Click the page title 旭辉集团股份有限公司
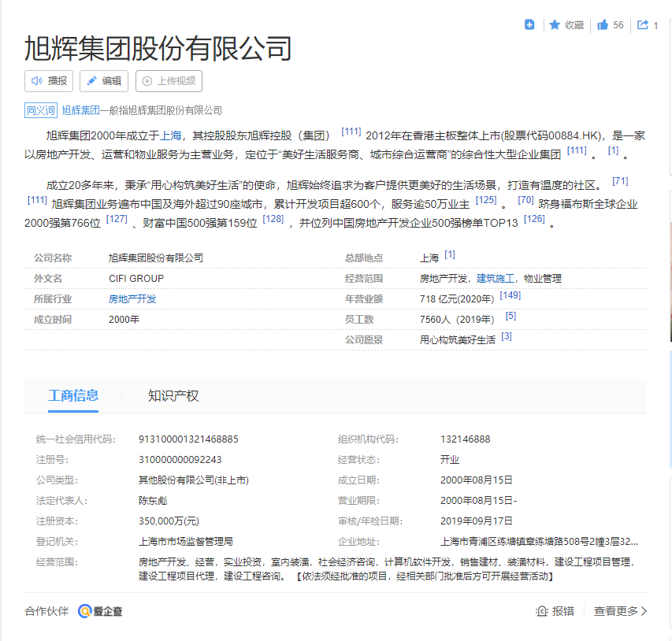Image resolution: width=672 pixels, height=641 pixels. 158,48
